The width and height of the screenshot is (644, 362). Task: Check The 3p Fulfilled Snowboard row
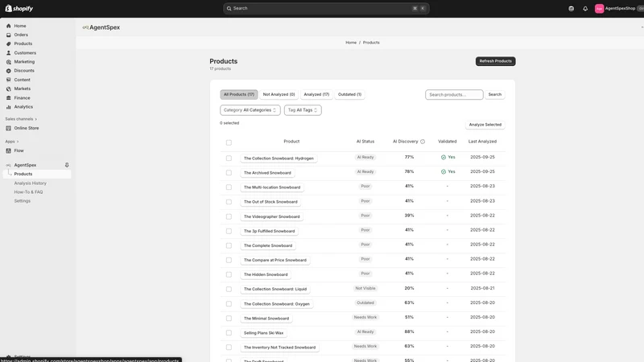(x=229, y=231)
